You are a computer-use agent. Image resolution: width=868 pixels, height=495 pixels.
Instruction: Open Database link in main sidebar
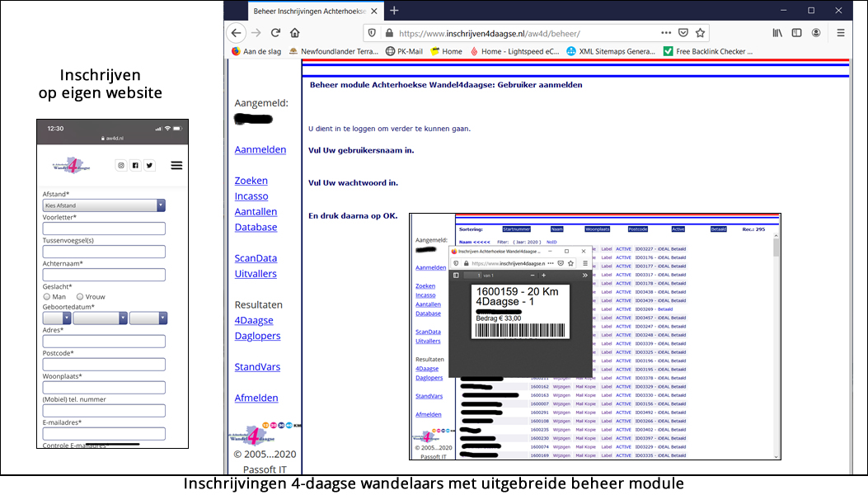(256, 227)
